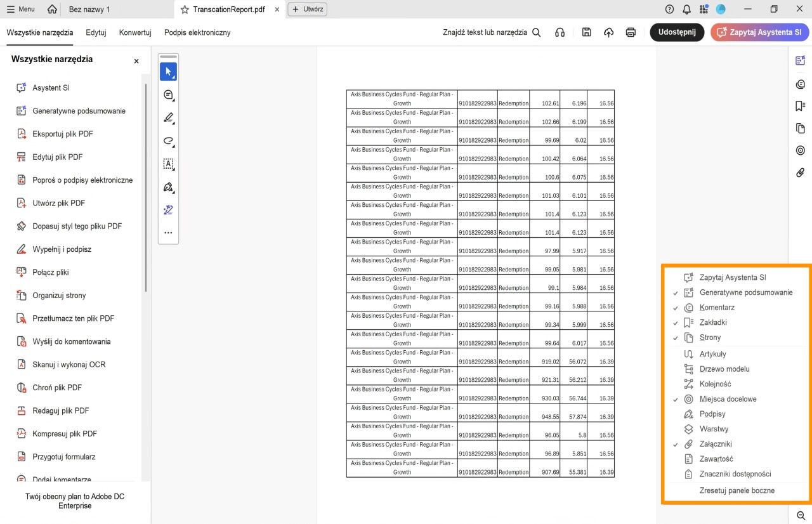Click the Znajdź tekst lub narzędzia search field
The height and width of the screenshot is (524, 812).
tap(492, 32)
